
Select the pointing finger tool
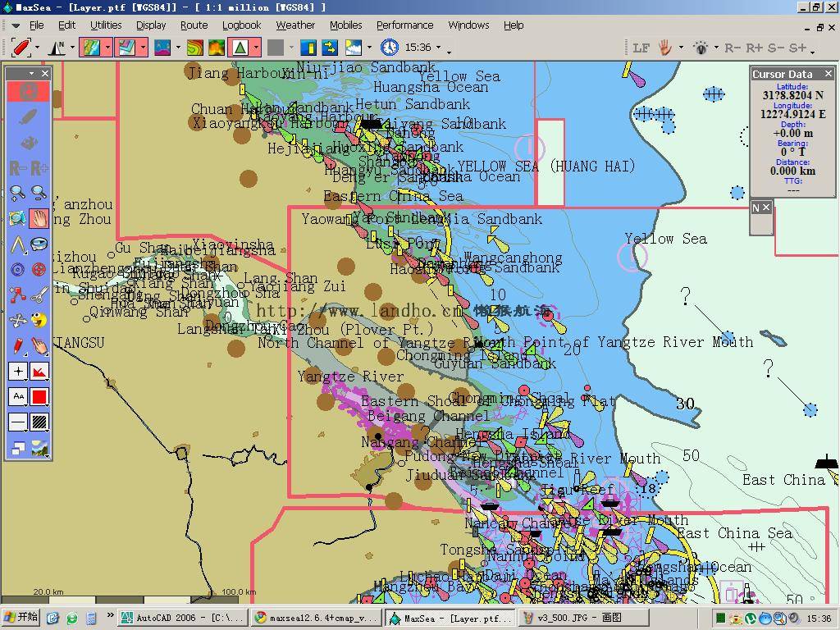39,345
